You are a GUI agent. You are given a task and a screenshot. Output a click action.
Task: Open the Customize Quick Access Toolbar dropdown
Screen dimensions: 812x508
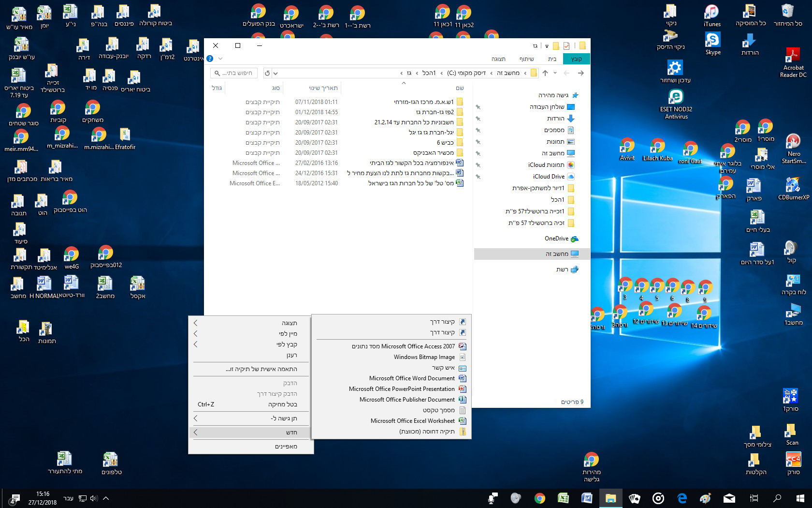click(547, 46)
